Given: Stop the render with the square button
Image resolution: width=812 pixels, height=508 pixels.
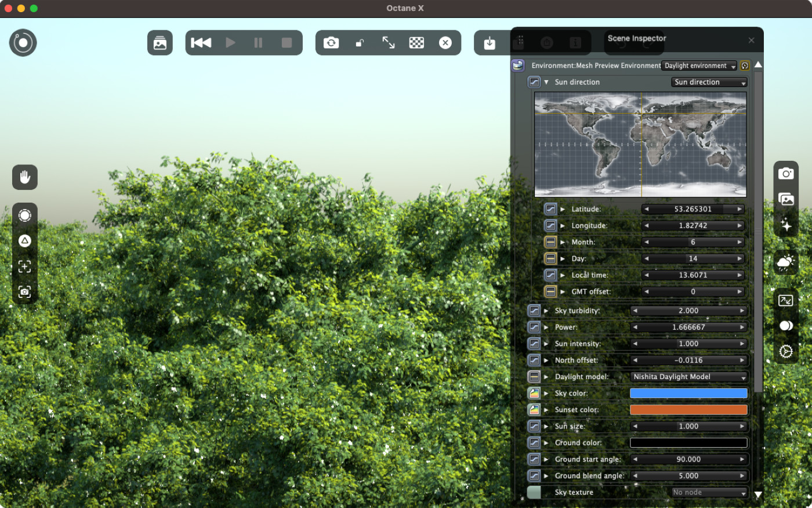Looking at the screenshot, I should [287, 43].
